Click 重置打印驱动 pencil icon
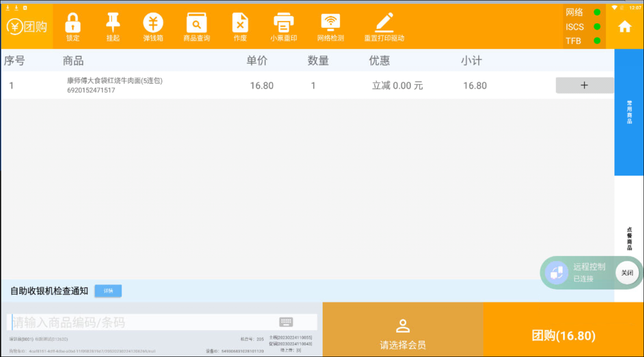Screen dimensions: 644x357 384,22
